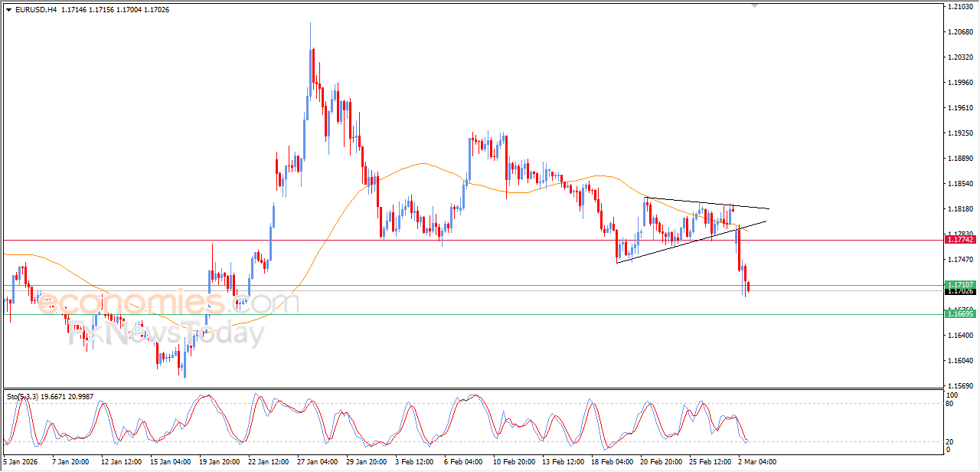
Task: Click the Sto(5,3,3) indicator label
Action: coord(23,396)
